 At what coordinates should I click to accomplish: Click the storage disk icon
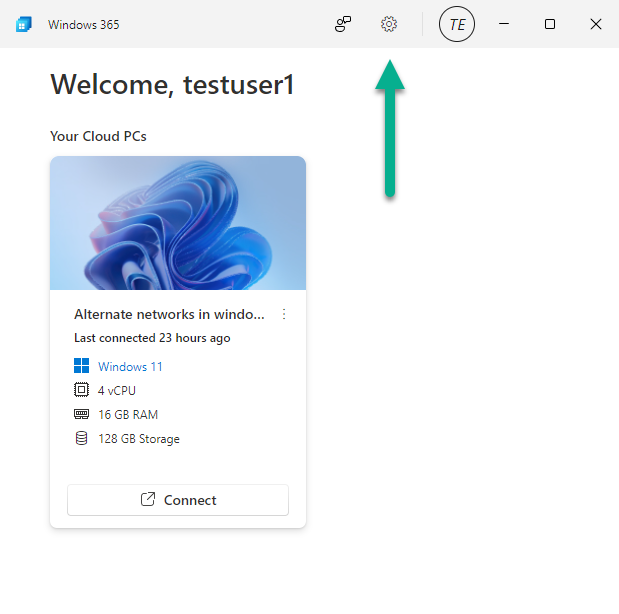[x=81, y=438]
